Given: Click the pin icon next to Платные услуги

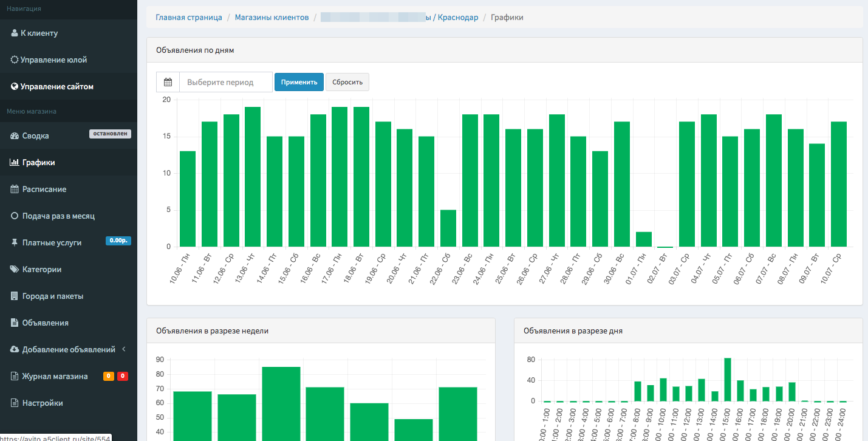Looking at the screenshot, I should [x=15, y=243].
